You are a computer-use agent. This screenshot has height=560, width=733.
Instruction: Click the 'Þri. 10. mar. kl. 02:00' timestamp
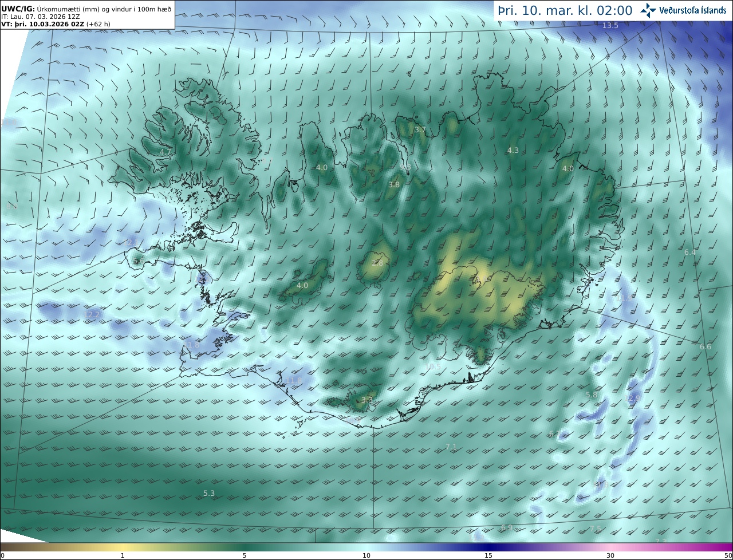(x=565, y=10)
